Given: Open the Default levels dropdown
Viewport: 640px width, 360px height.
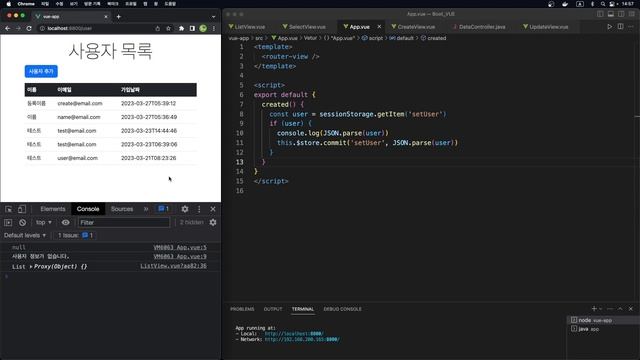Looking at the screenshot, I should [x=25, y=235].
